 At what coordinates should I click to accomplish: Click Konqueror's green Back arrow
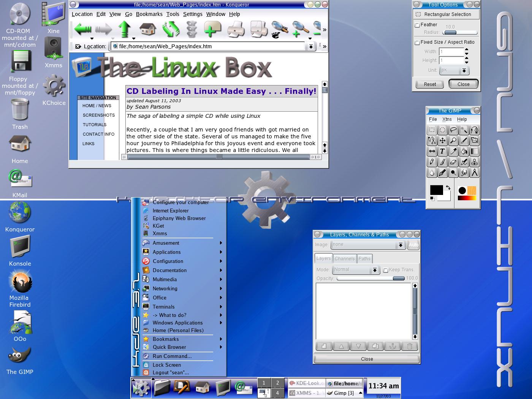click(82, 29)
